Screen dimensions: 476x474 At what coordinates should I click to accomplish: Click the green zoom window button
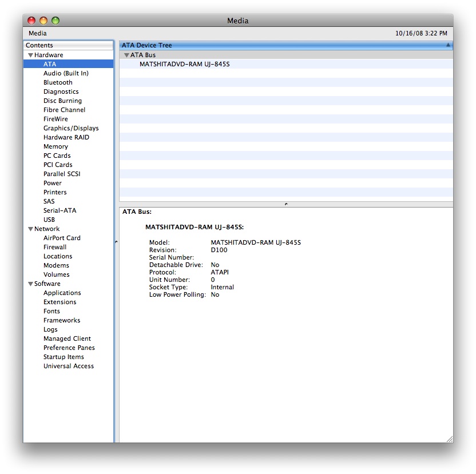[55, 21]
